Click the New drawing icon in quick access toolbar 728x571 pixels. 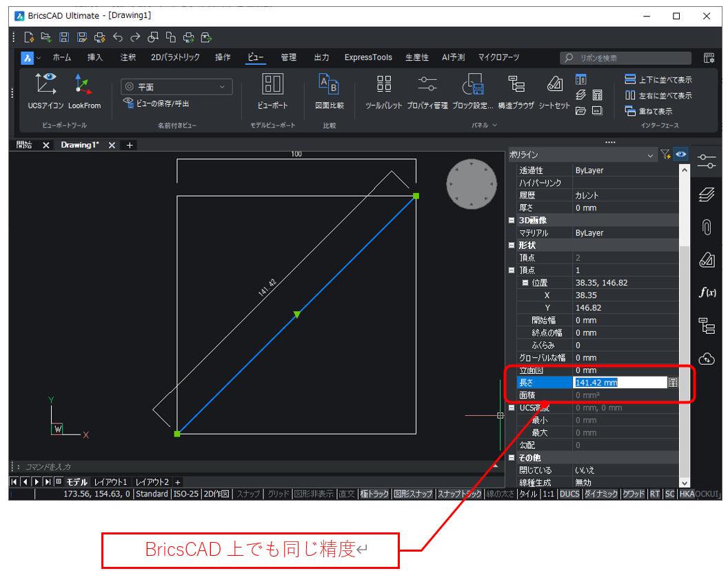tap(29, 37)
